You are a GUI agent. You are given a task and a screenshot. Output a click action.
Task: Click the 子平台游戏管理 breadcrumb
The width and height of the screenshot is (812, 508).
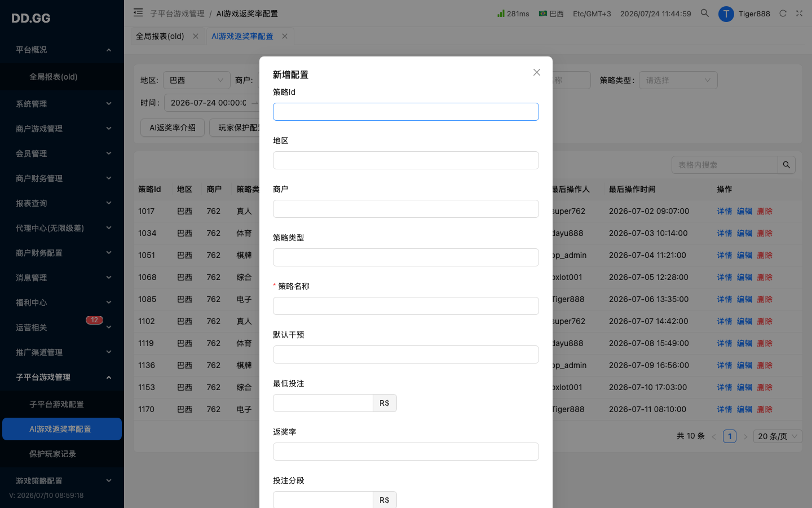(177, 14)
